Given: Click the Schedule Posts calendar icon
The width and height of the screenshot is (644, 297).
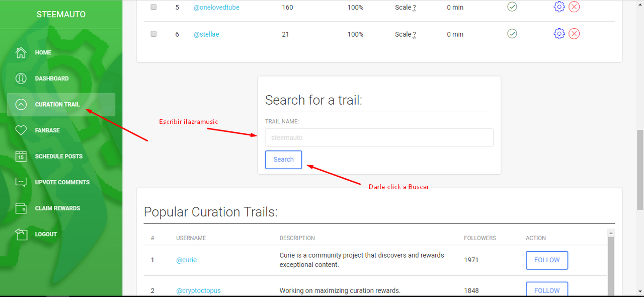Looking at the screenshot, I should tap(21, 157).
